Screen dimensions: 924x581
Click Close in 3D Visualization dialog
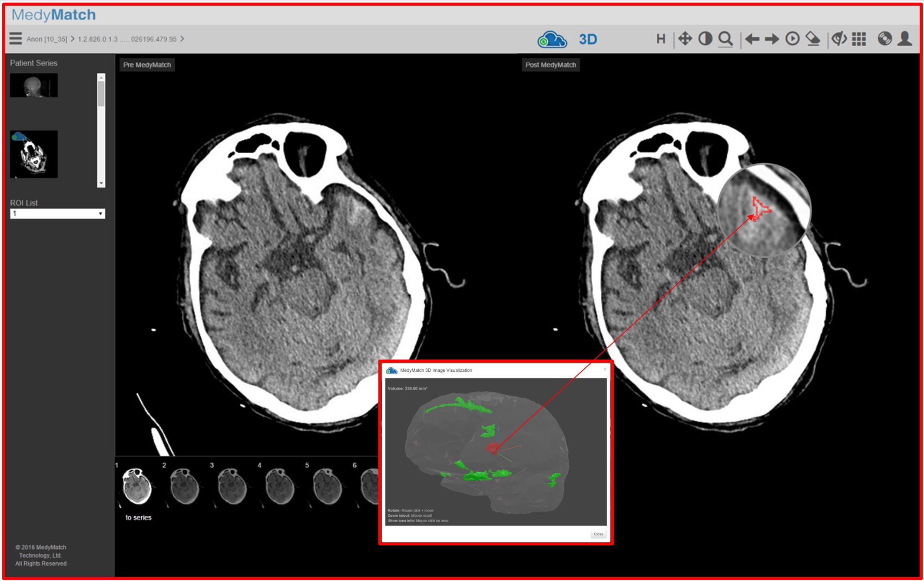coord(598,534)
